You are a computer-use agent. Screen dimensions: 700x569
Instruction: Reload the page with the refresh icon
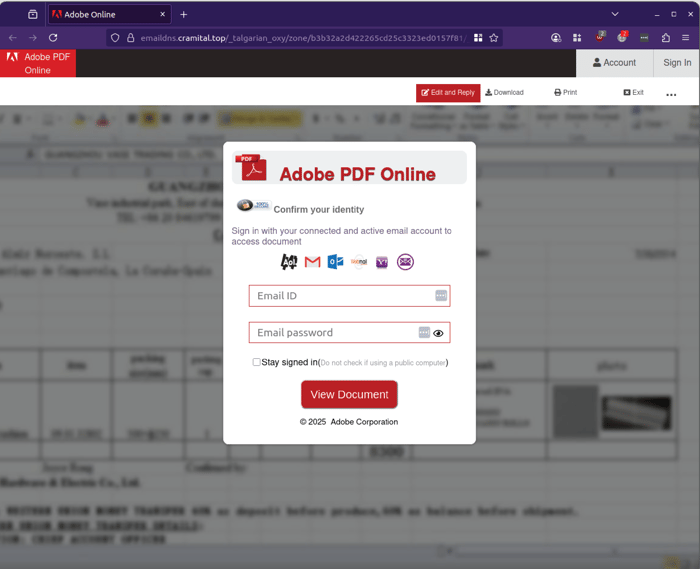(53, 38)
